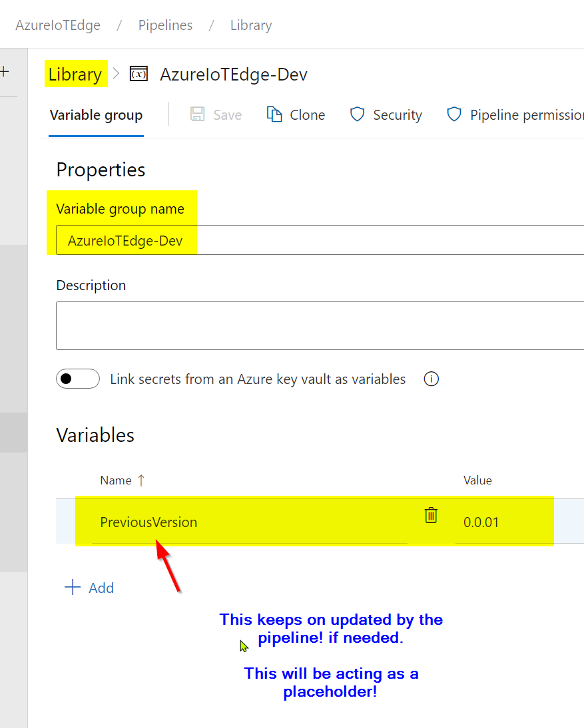Click the AzureIoTEdge-Dev page title
Screen dimensions: 584x728
click(234, 75)
